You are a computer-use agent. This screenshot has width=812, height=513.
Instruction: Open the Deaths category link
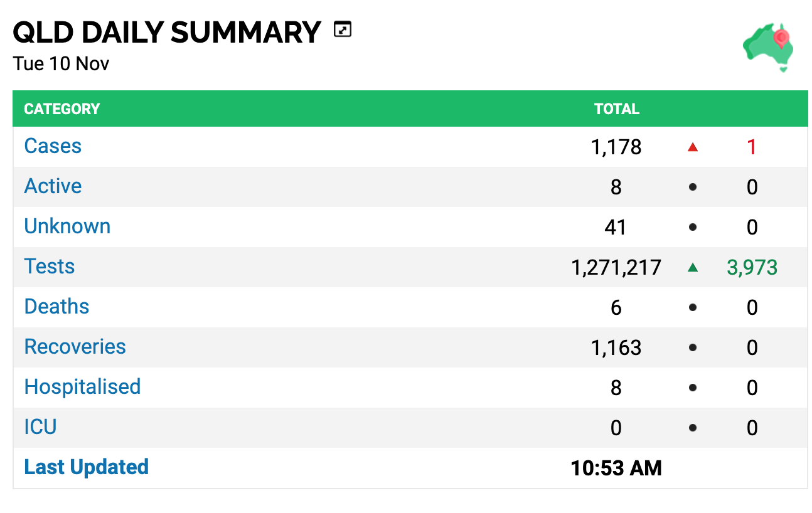(56, 307)
